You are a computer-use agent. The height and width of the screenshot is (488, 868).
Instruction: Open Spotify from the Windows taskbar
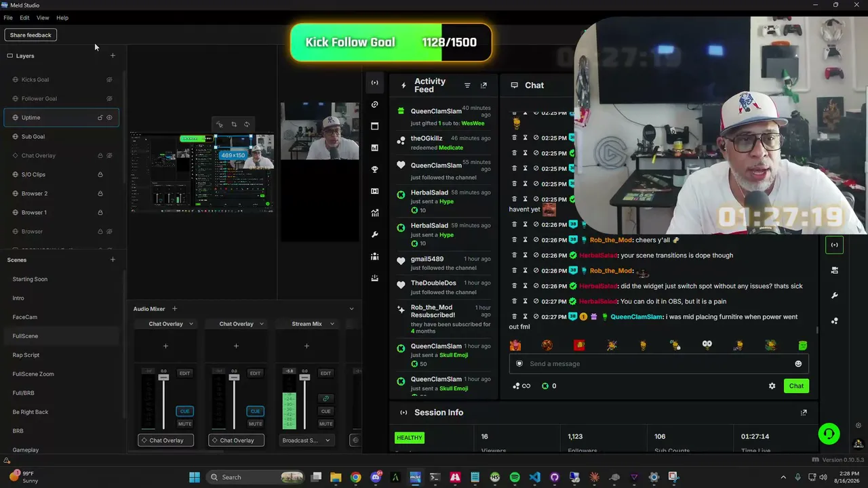(x=515, y=477)
